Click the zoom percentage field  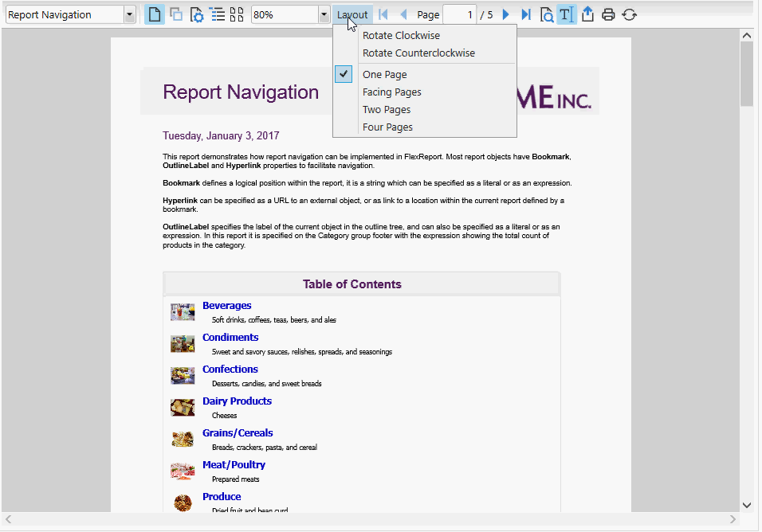(x=285, y=14)
